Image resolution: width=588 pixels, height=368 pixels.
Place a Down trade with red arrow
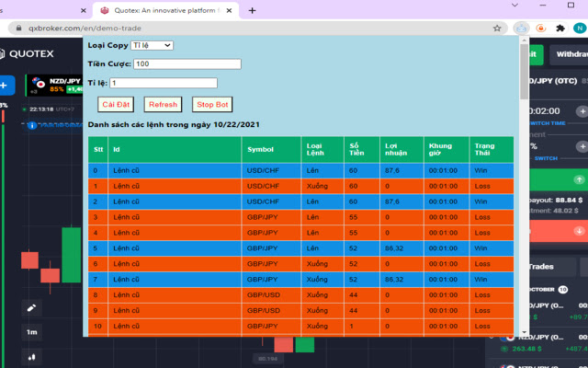(559, 231)
